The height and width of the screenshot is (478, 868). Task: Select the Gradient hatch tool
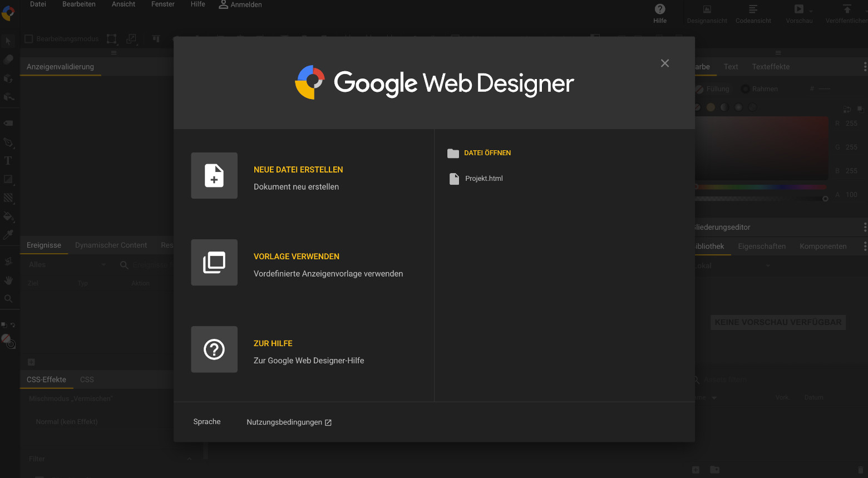pyautogui.click(x=8, y=198)
